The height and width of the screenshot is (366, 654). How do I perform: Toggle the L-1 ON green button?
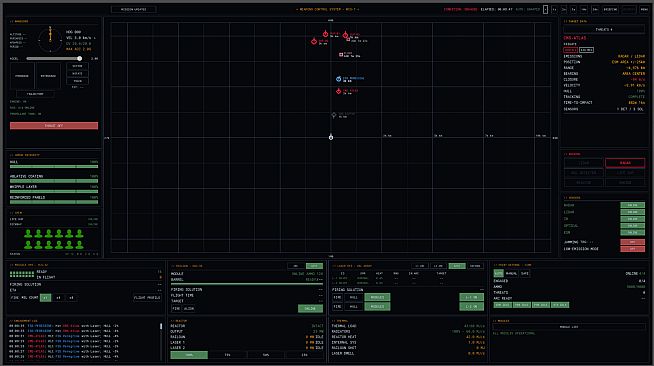[471, 297]
